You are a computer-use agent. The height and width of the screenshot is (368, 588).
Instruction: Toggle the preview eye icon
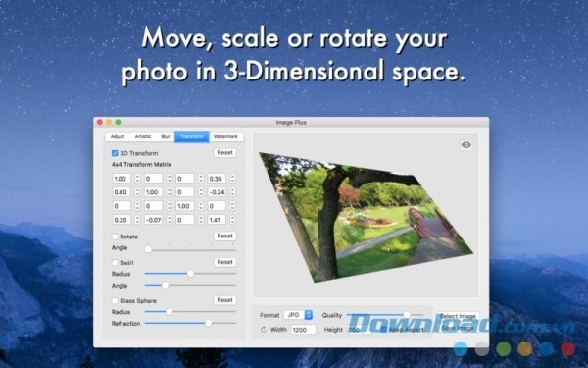point(466,145)
